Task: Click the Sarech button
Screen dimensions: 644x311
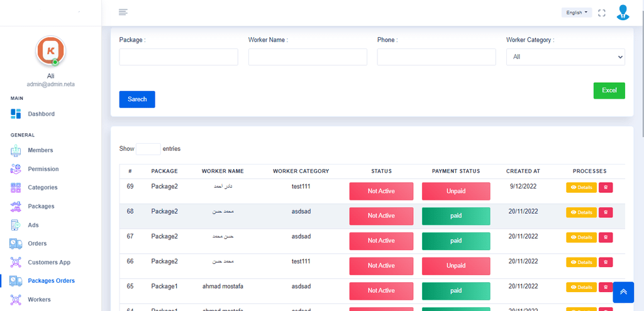Action: click(137, 99)
